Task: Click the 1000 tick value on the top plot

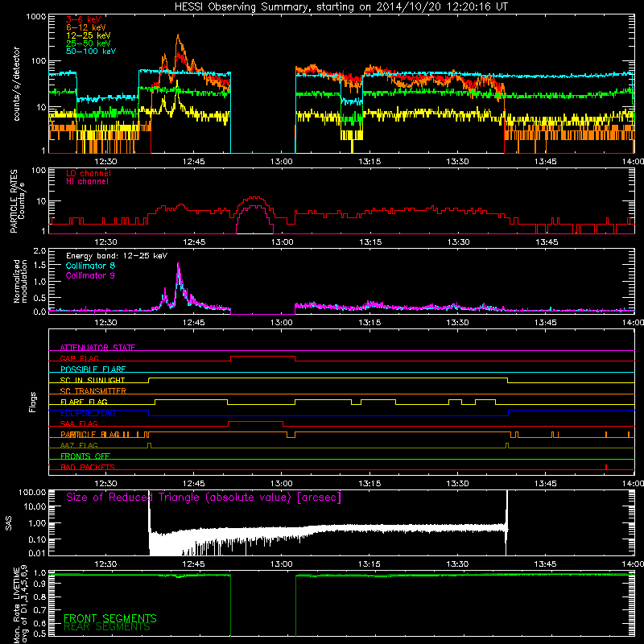Action: (x=36, y=17)
